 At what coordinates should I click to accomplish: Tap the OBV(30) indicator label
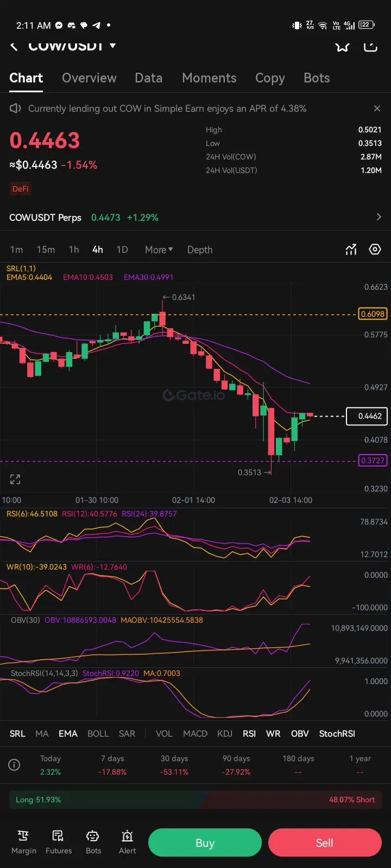pos(26,620)
